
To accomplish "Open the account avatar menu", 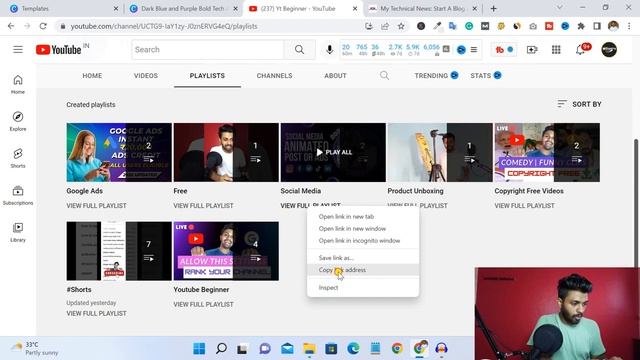I will (609, 50).
